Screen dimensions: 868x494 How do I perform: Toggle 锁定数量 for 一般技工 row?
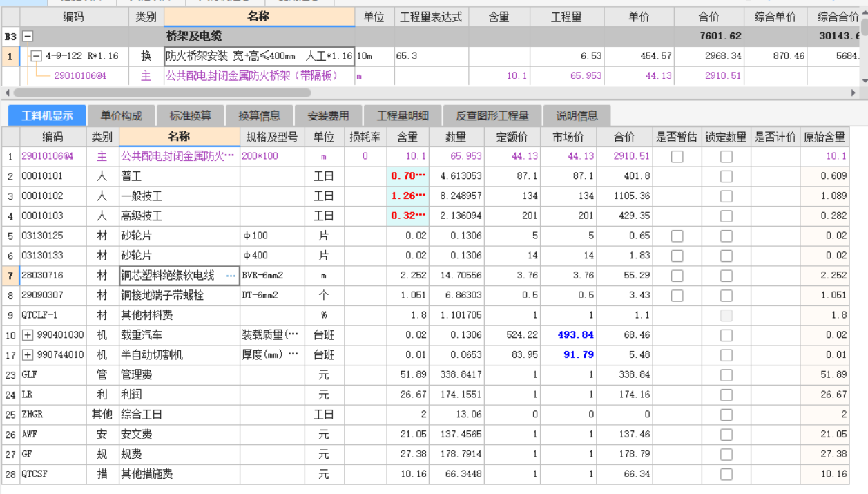726,196
